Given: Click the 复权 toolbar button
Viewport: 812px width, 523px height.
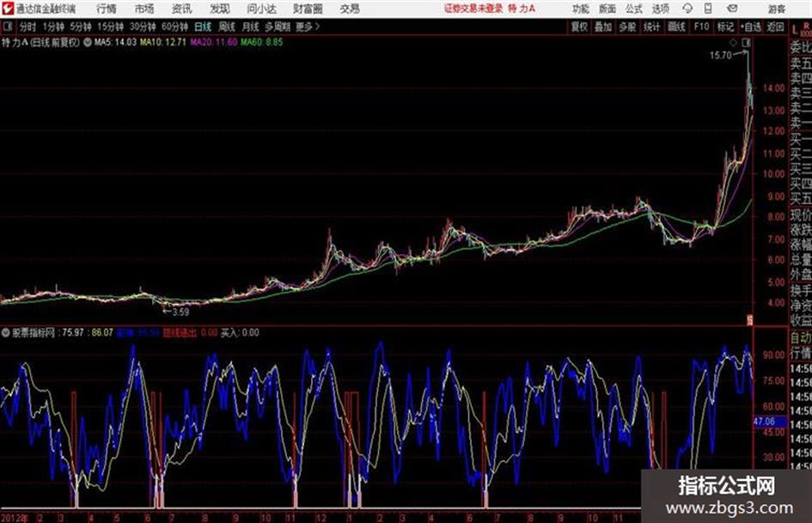Looking at the screenshot, I should click(579, 27).
